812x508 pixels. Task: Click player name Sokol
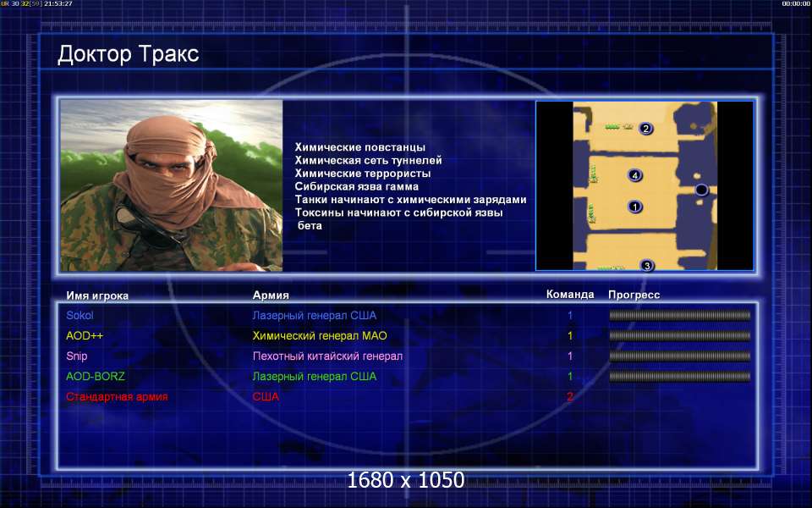[x=80, y=315]
